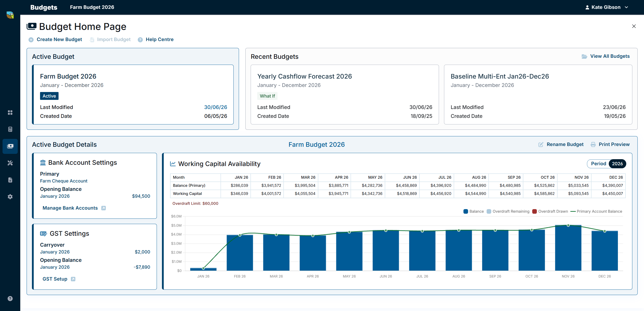Click the external link icon beside GST Setup
Image resolution: width=644 pixels, height=311 pixels.
coord(73,279)
